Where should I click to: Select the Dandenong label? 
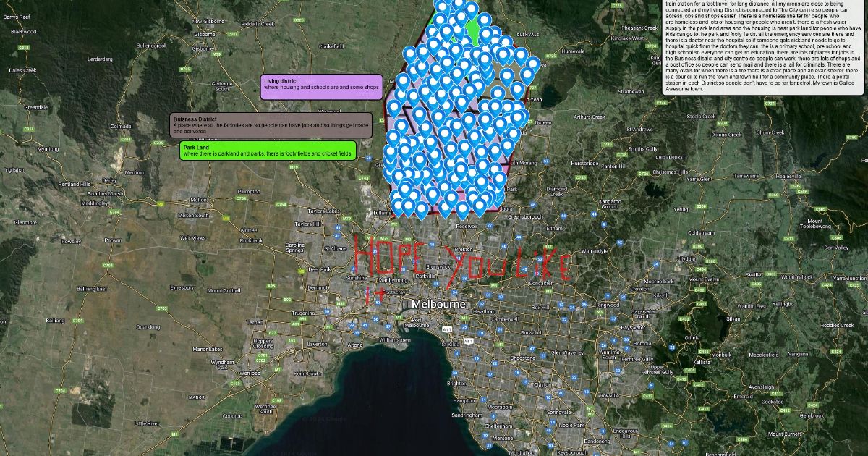[596, 441]
